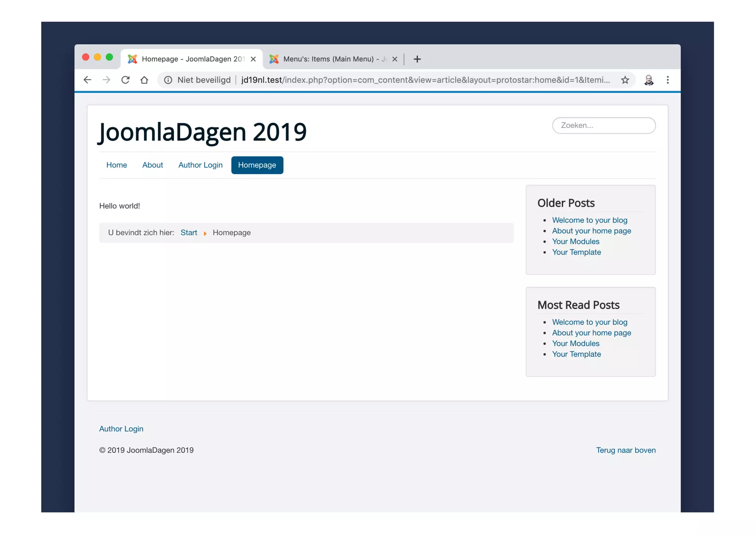Click the macOS red close window button

86,57
